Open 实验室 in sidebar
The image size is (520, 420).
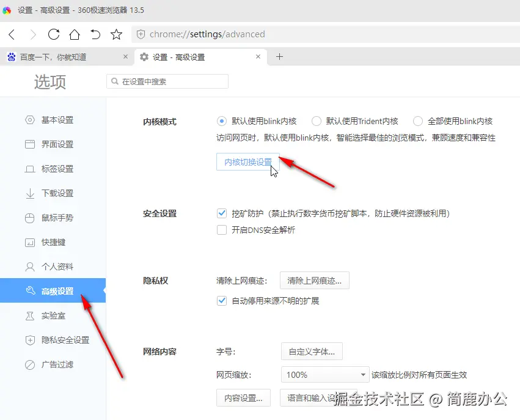coord(53,315)
